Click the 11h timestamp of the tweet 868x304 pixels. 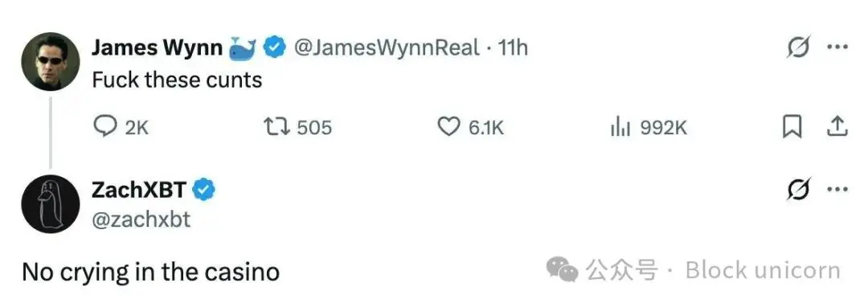pyautogui.click(x=513, y=48)
